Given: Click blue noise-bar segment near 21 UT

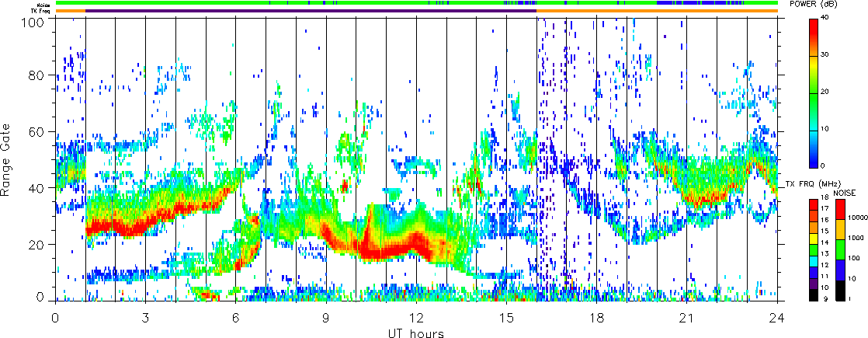Looking at the screenshot, I should coord(692,3).
